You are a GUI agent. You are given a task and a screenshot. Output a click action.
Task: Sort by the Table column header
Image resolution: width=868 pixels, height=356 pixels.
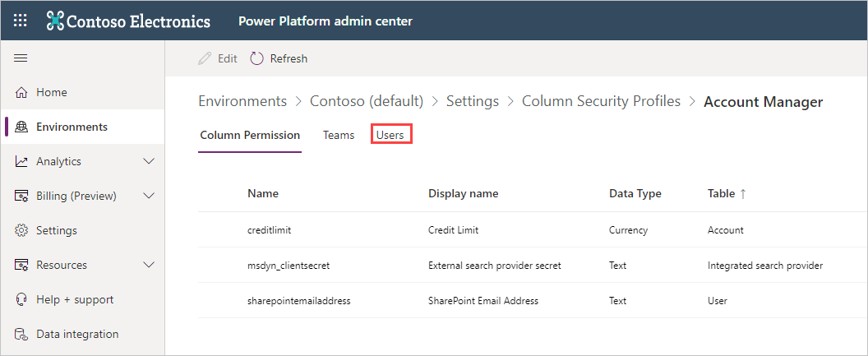point(722,193)
